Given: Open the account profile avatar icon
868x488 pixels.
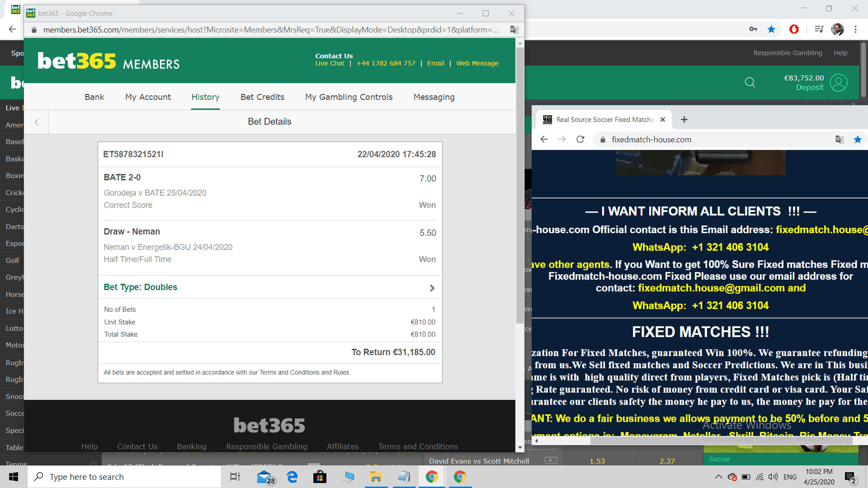Looking at the screenshot, I should pyautogui.click(x=838, y=82).
